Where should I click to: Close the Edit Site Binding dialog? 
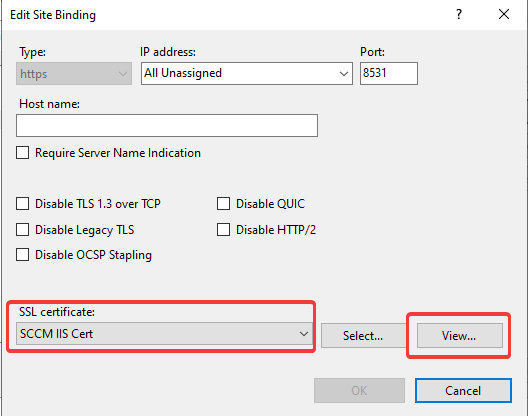click(x=504, y=14)
